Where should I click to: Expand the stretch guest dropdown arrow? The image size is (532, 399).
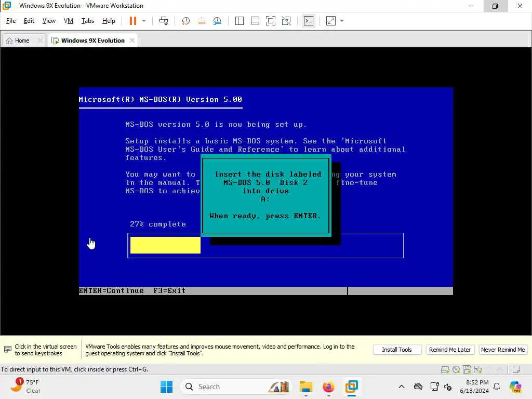[x=342, y=21]
